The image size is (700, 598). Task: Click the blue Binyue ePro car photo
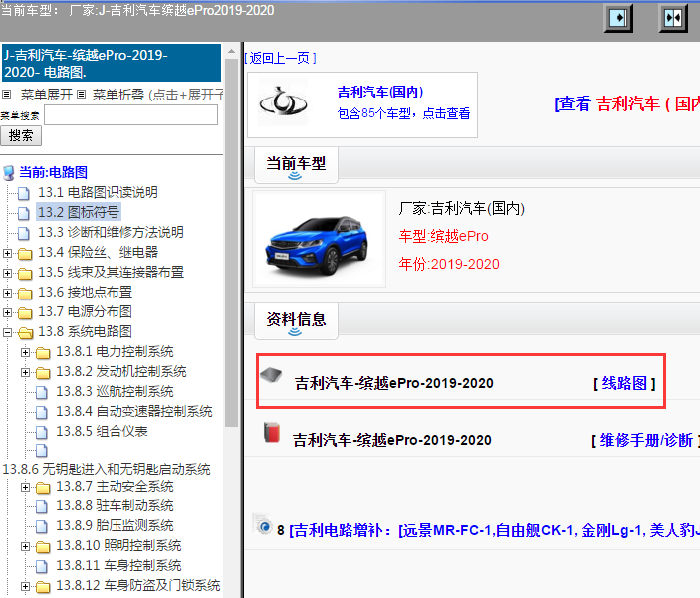pyautogui.click(x=319, y=240)
